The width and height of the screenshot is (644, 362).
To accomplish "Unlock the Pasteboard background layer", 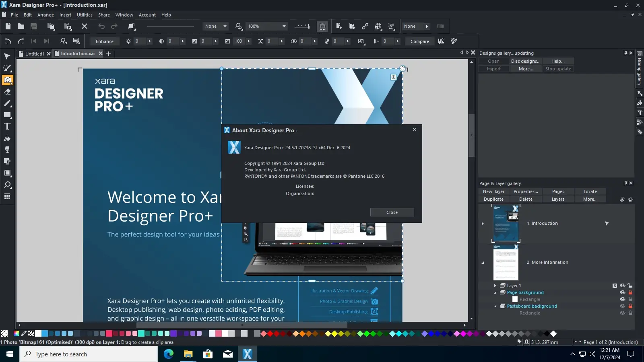I will point(630,306).
